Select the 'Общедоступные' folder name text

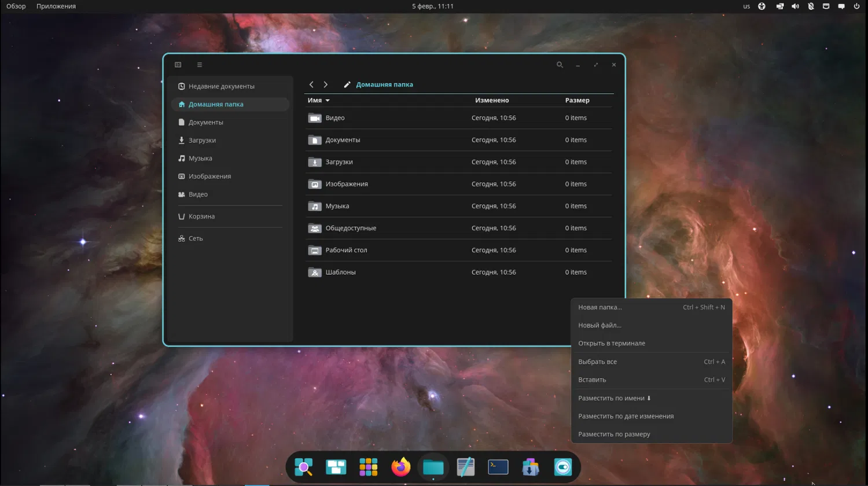(351, 228)
